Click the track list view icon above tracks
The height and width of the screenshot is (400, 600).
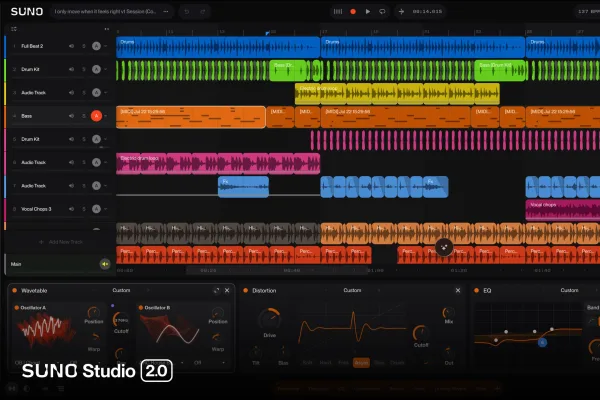pos(14,29)
